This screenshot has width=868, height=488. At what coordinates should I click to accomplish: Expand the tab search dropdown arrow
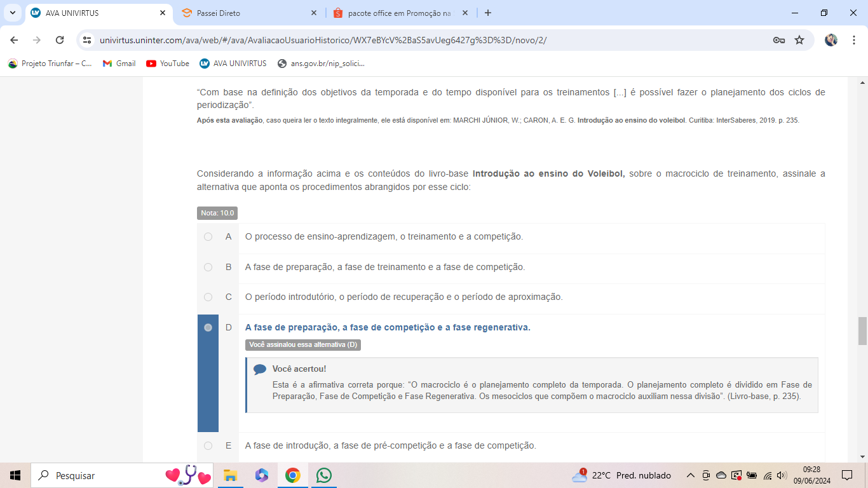coord(13,13)
